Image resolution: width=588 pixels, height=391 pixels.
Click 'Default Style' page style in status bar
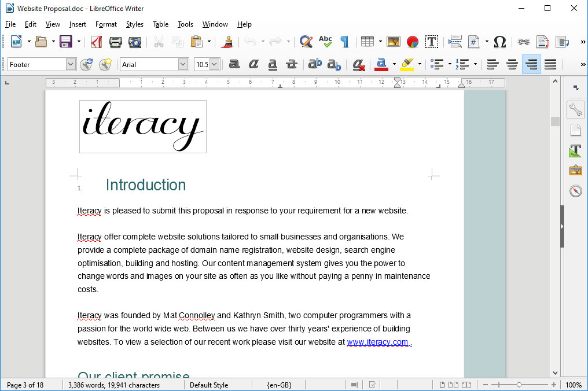(x=209, y=385)
